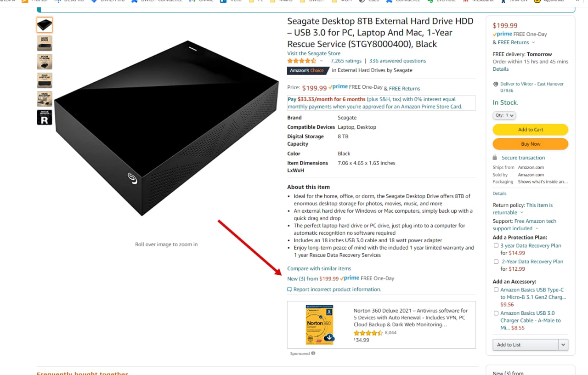Expand the FREE Returns chevron in buy box
588x375 pixels.
point(533,42)
